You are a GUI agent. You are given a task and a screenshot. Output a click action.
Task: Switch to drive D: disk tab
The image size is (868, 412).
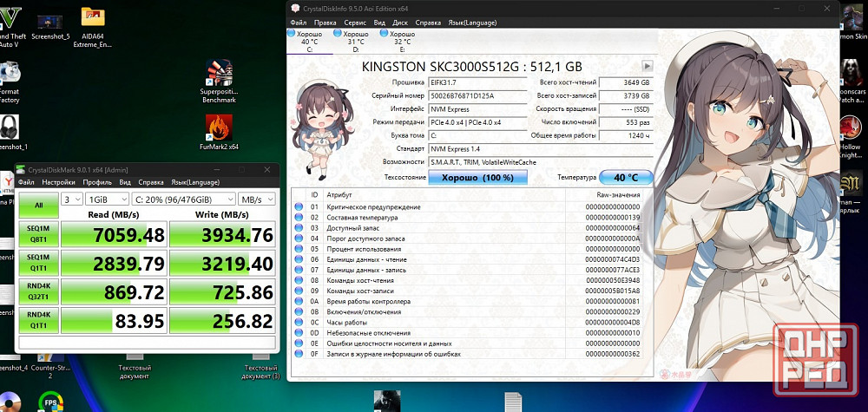tap(356, 41)
